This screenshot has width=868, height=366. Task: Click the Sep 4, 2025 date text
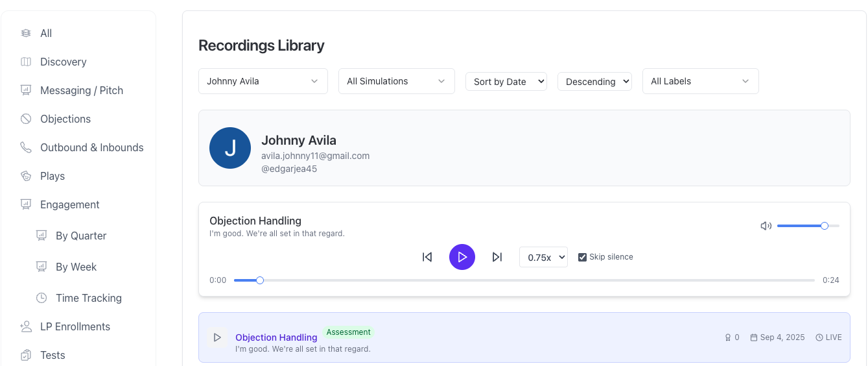tap(782, 337)
